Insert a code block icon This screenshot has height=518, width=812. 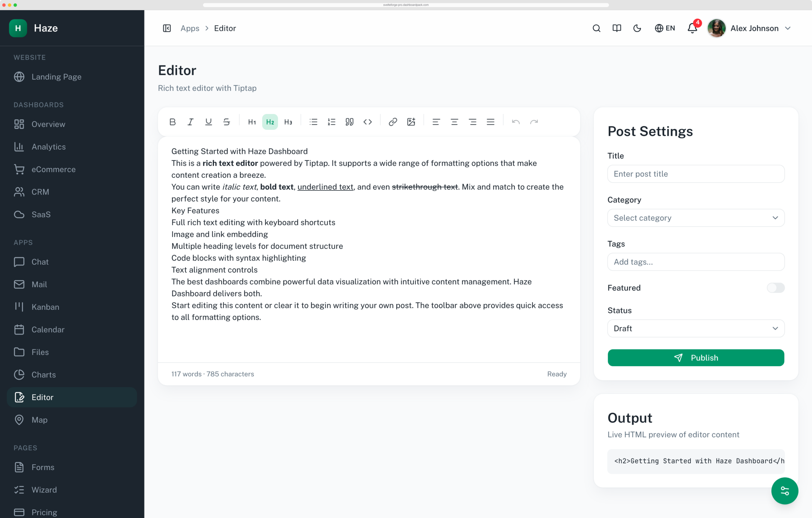point(368,122)
